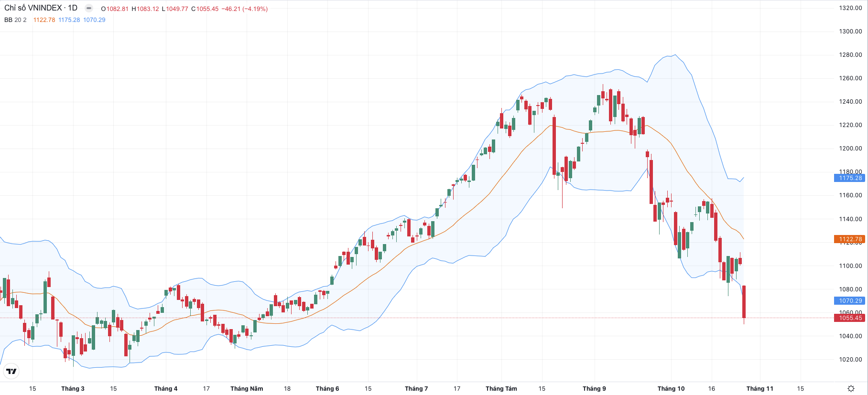This screenshot has height=395, width=868.
Task: Open chart settings gear icon
Action: tap(851, 388)
